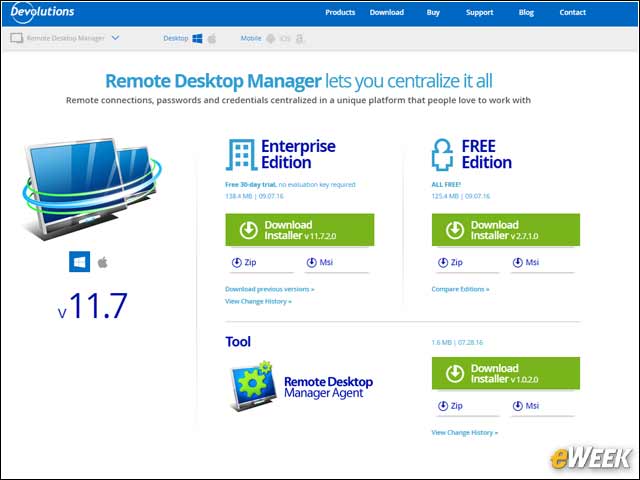Click the Tool section heading

pos(238,342)
